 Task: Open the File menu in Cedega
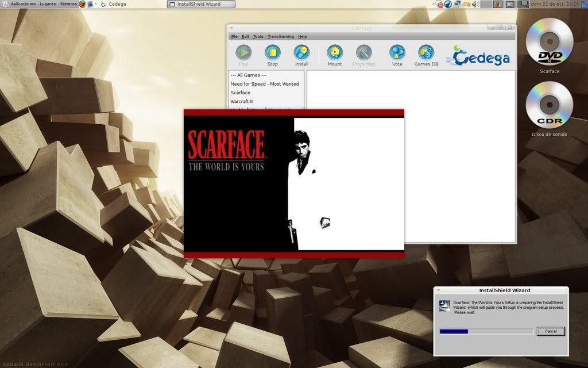234,36
